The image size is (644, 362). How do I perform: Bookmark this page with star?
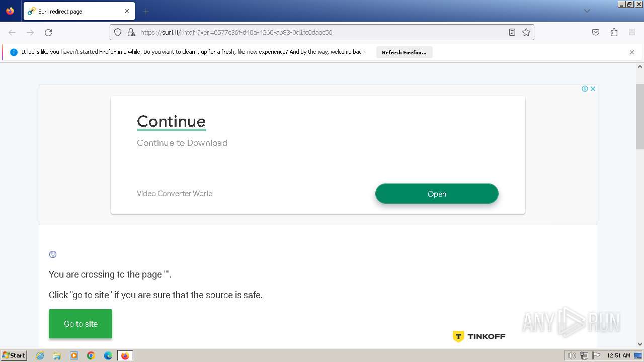coord(526,32)
